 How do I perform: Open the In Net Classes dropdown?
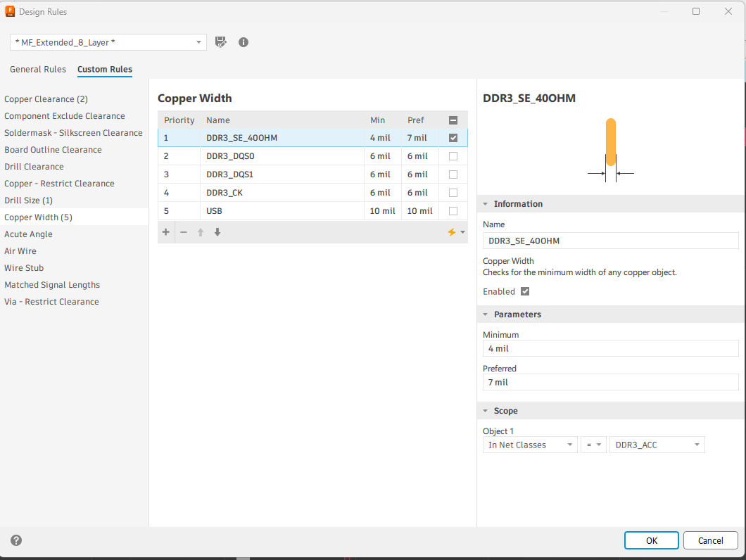tap(530, 445)
